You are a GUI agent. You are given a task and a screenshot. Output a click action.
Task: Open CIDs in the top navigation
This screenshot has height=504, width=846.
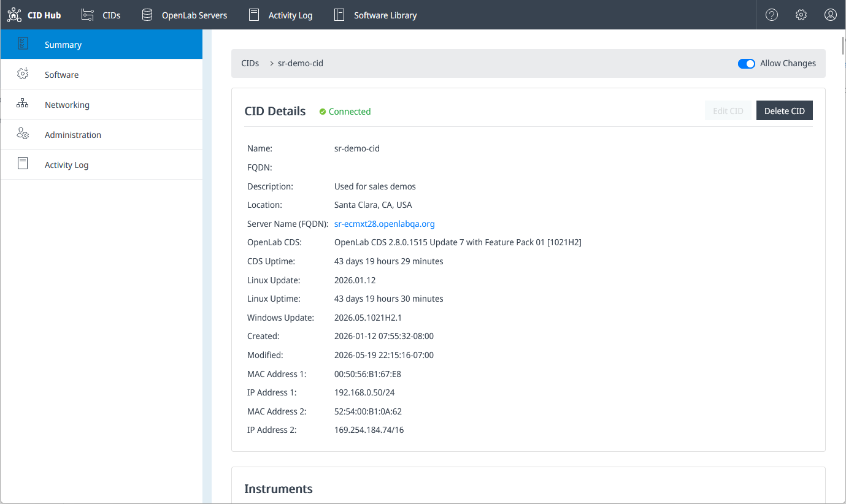(112, 15)
